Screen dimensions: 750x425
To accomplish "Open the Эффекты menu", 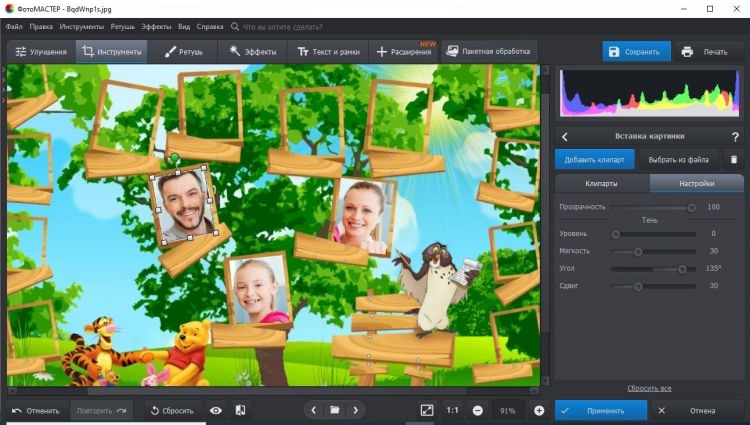I will (x=155, y=27).
